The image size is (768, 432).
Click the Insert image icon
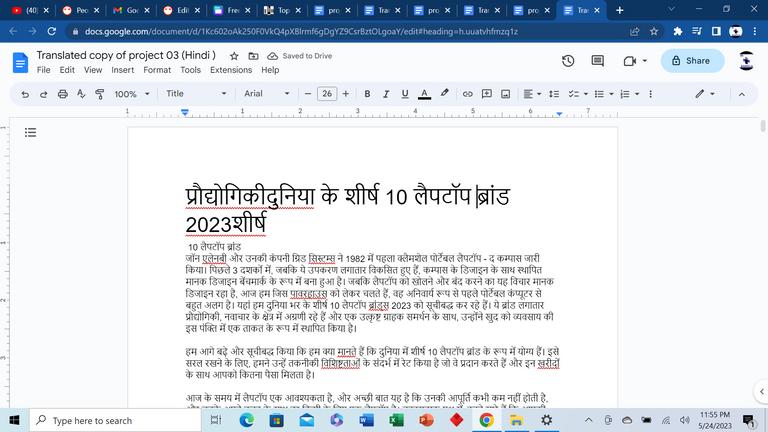pos(505,94)
